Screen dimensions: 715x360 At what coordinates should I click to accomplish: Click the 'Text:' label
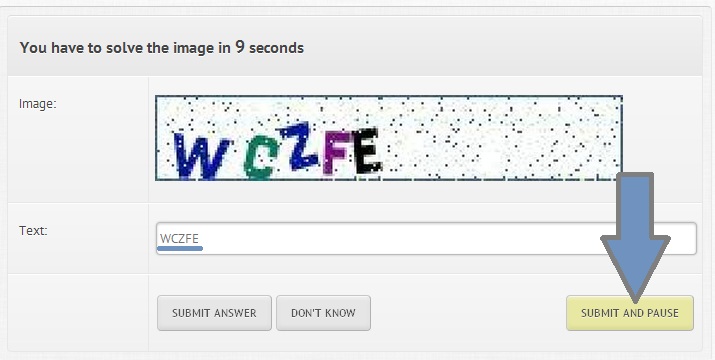coord(33,230)
